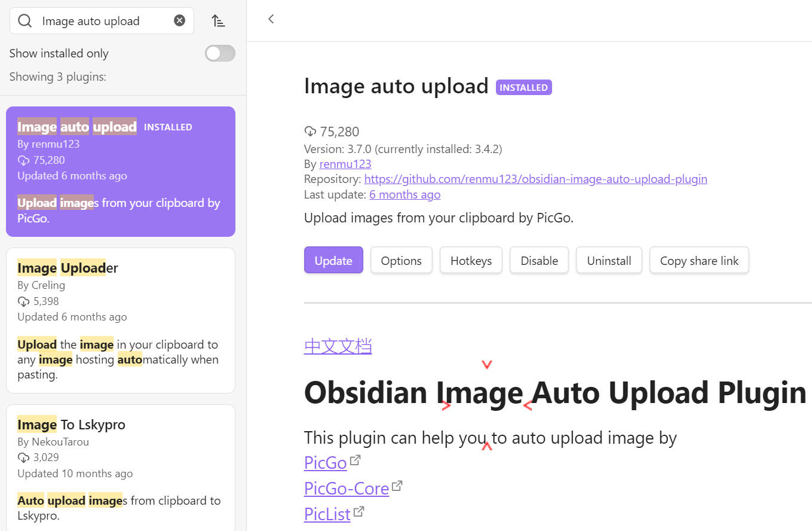Screen dimensions: 812x531
Task: Open the PicGo link
Action: pyautogui.click(x=326, y=463)
